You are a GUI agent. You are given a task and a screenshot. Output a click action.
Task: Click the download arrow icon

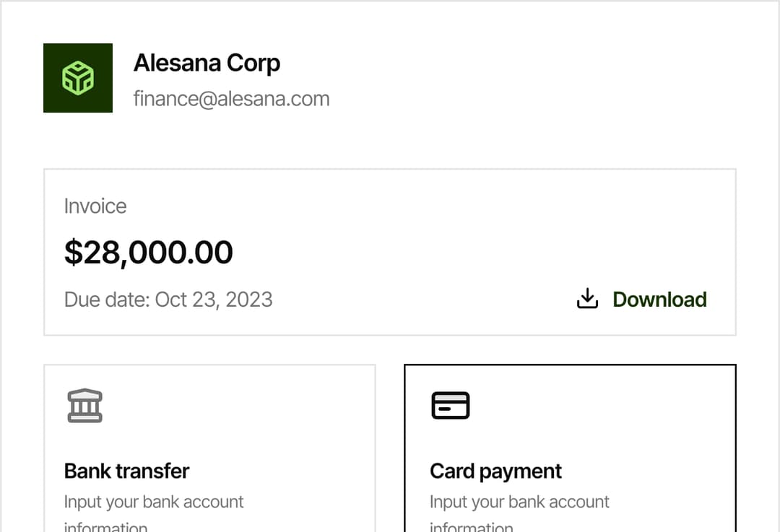point(587,299)
